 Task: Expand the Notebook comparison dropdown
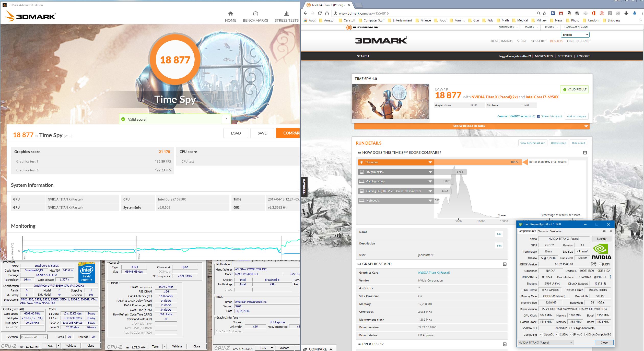[430, 201]
